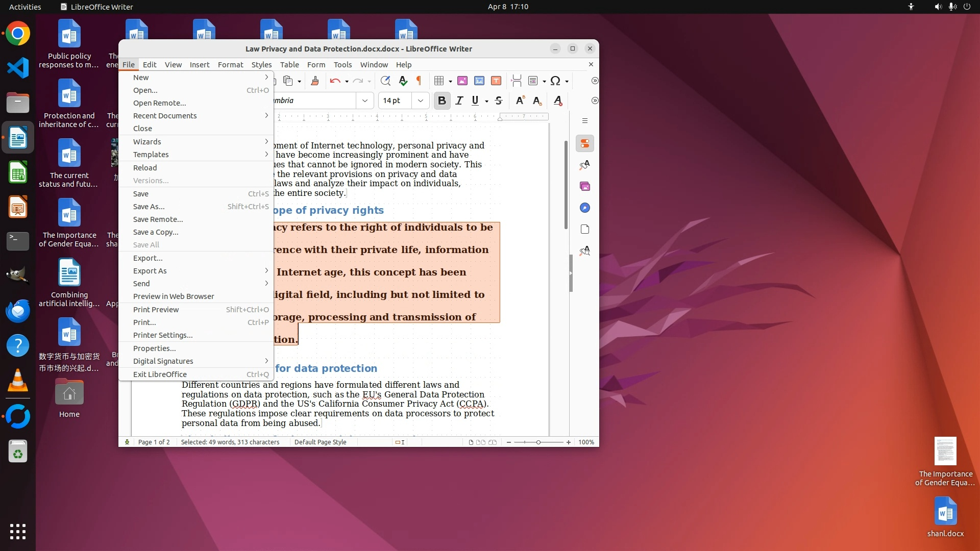Click the Clone Formatting paintbrush icon

tap(315, 81)
